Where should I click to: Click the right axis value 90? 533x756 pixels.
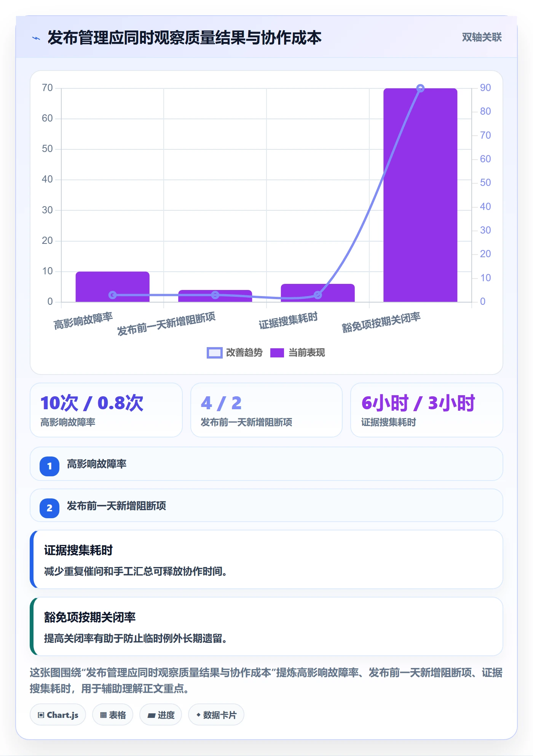coord(485,88)
